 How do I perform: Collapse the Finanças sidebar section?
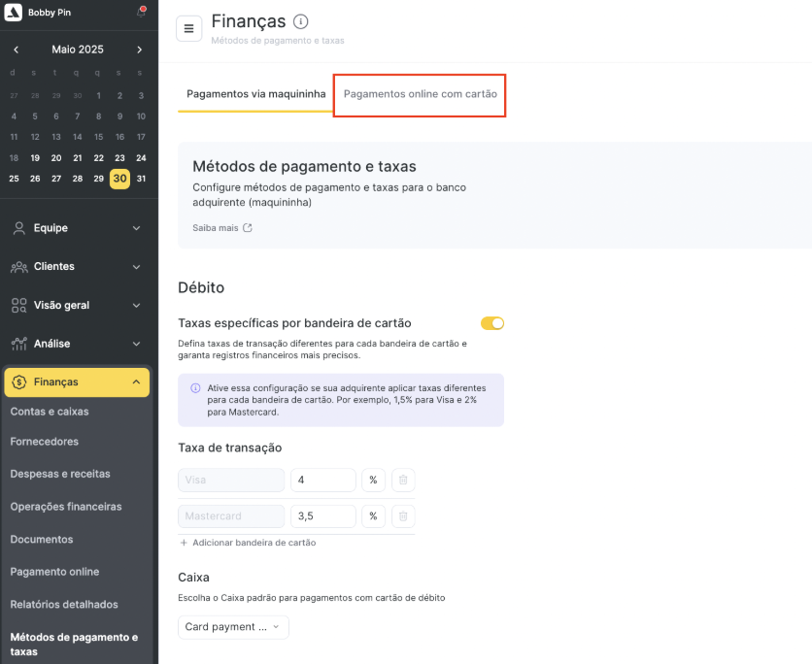coord(77,382)
